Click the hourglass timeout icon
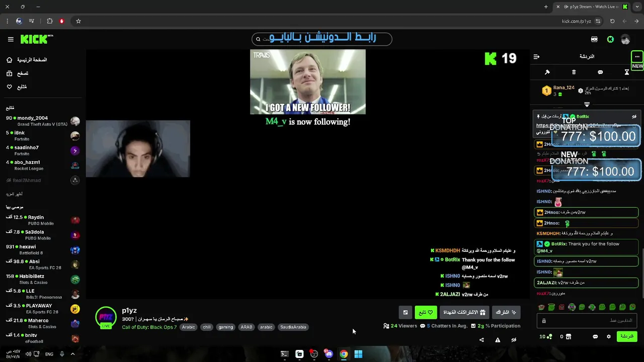Viewport: 644px width, 362px height. tap(627, 72)
